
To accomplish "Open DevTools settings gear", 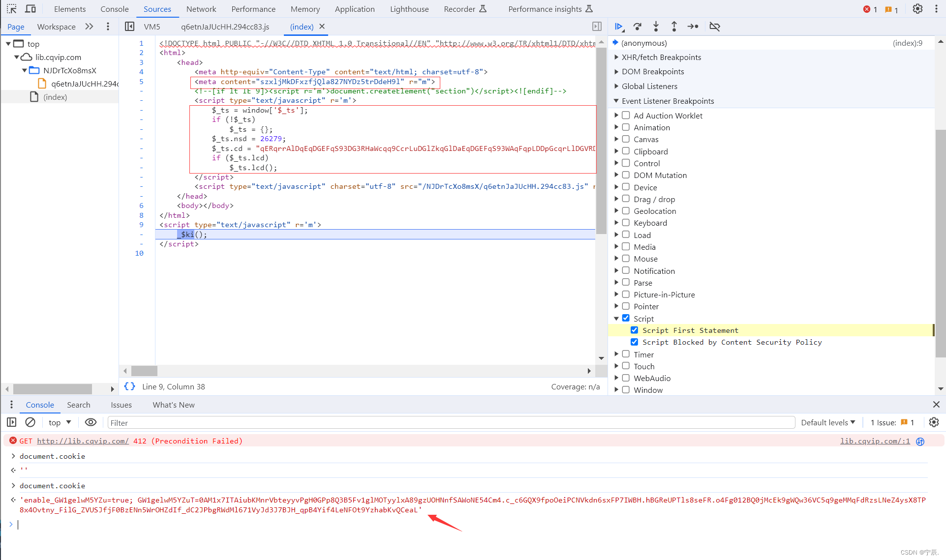I will (917, 9).
